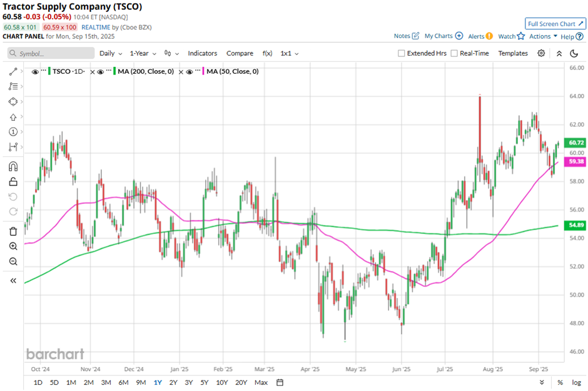The width and height of the screenshot is (588, 391).
Task: Click the TSCO green series color bar
Action: [x=49, y=71]
